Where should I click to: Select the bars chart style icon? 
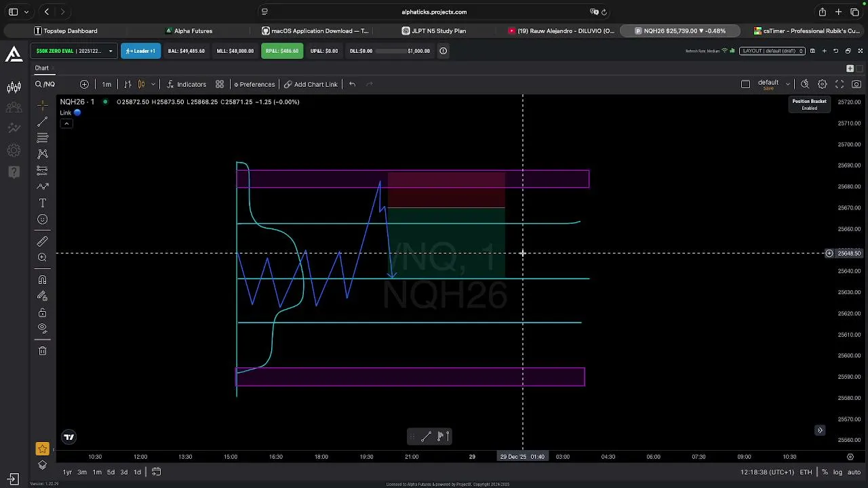tap(127, 84)
